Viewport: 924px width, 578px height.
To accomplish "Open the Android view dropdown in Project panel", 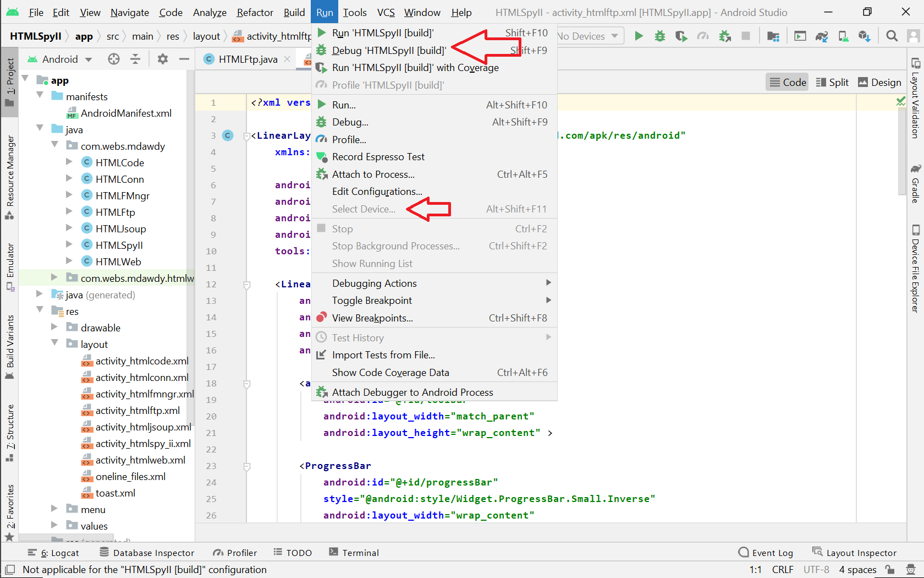I will (61, 59).
